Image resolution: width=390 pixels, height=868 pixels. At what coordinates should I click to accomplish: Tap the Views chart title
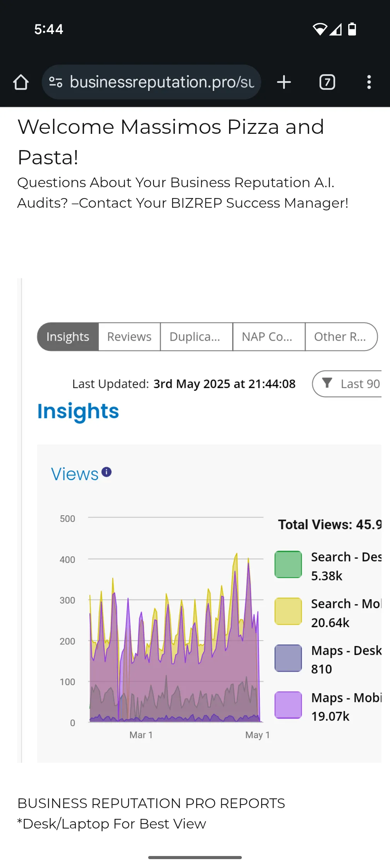pos(75,474)
